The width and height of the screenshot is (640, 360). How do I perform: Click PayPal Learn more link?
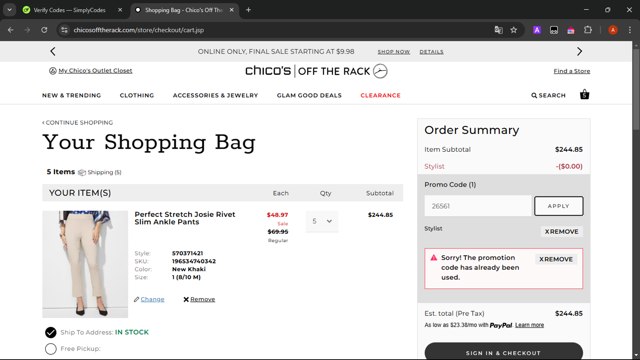(x=529, y=325)
